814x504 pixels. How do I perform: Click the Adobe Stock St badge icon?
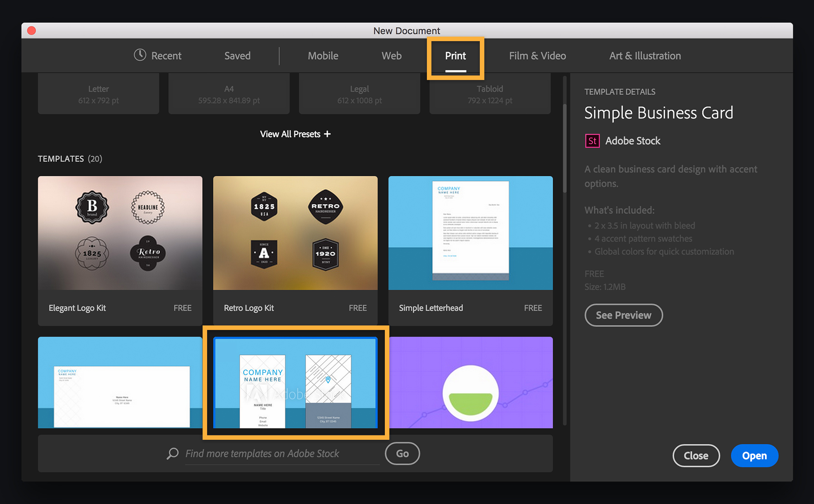pyautogui.click(x=592, y=141)
